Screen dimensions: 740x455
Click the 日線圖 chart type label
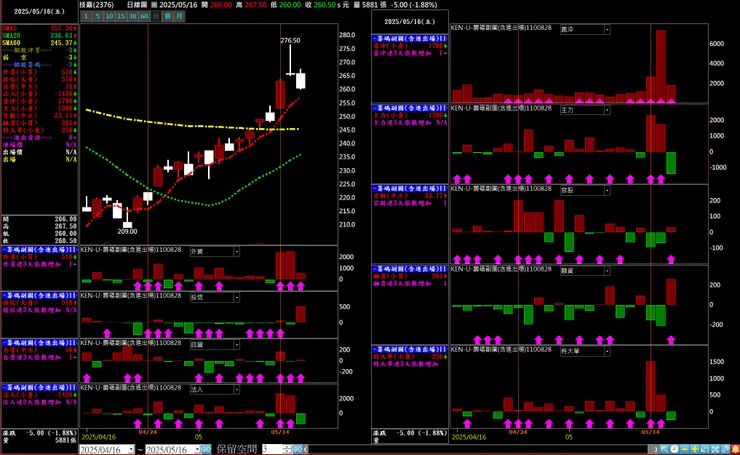pos(137,5)
